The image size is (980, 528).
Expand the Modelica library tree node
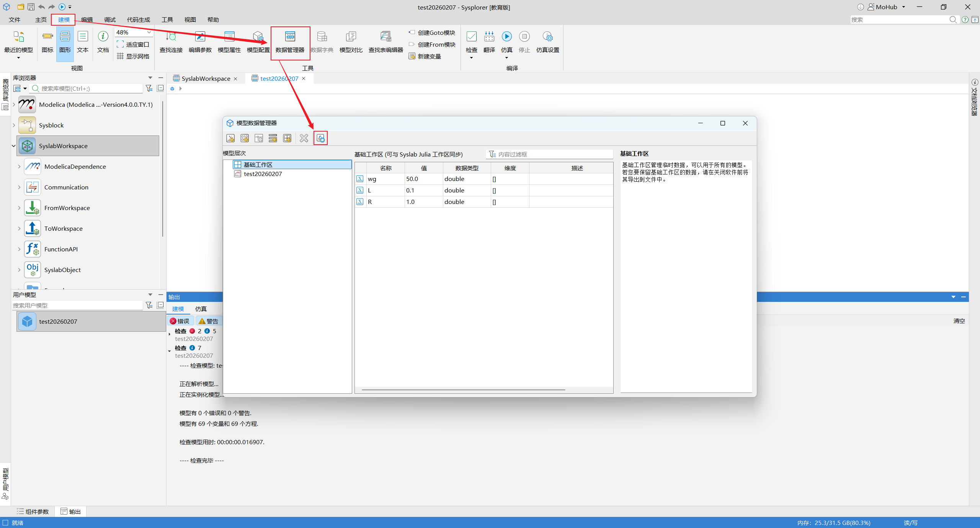14,104
